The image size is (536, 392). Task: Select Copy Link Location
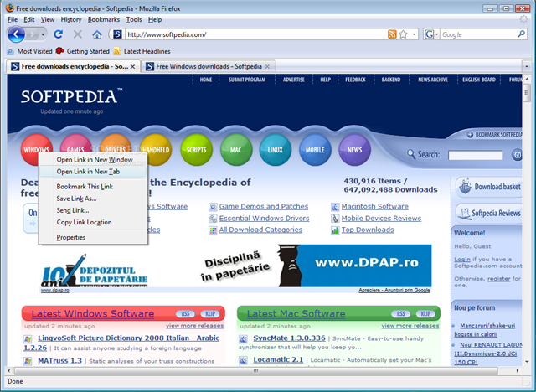(x=93, y=222)
